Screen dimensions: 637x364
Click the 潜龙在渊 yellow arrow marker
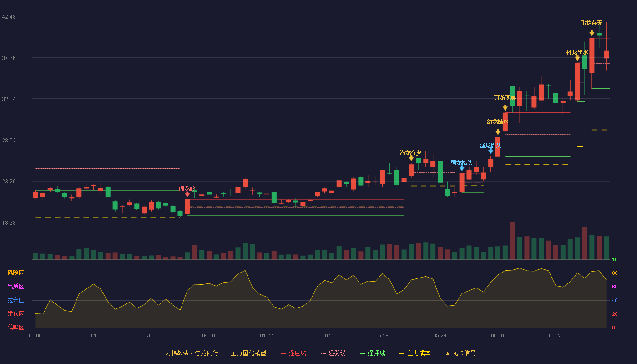(411, 158)
